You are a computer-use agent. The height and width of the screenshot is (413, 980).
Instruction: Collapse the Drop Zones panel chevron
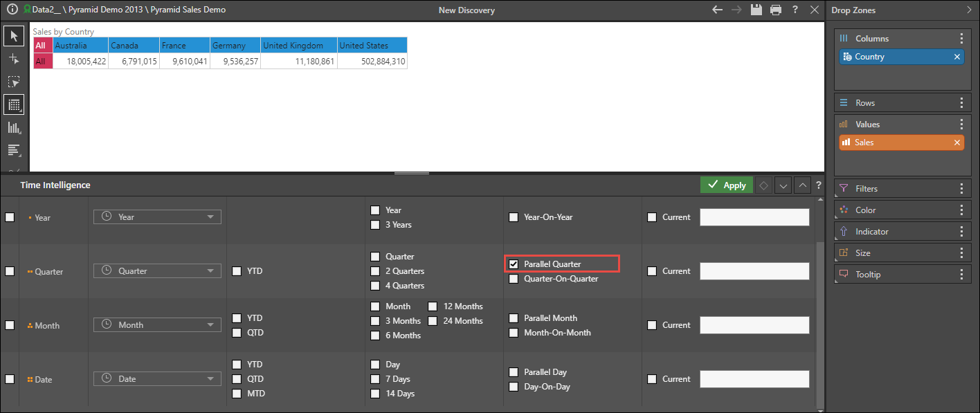point(969,10)
